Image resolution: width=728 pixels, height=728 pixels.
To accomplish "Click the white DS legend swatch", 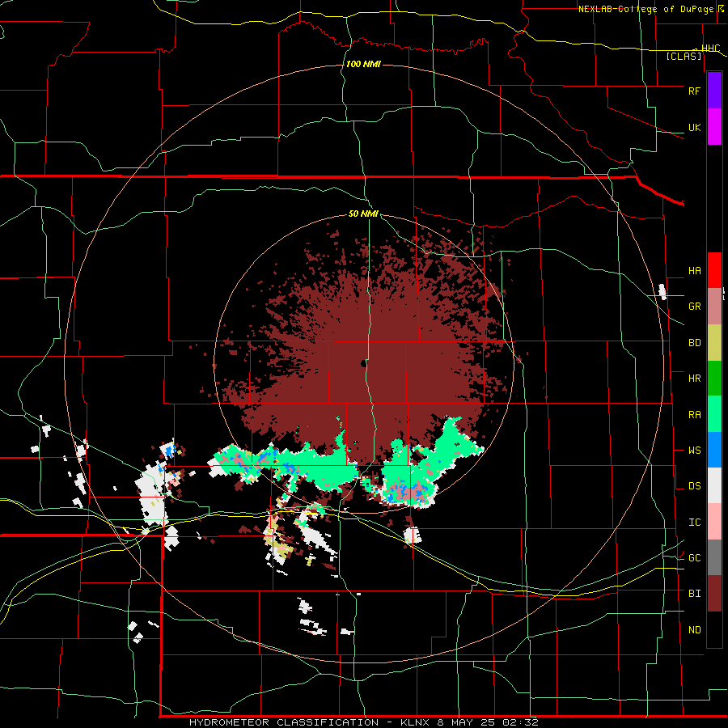I will pos(714,485).
